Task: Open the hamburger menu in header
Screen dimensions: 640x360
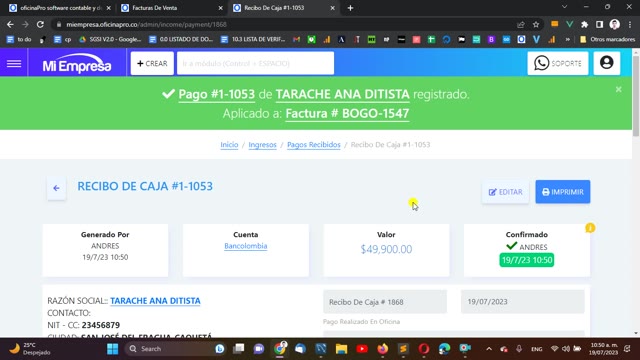Action: [x=14, y=63]
